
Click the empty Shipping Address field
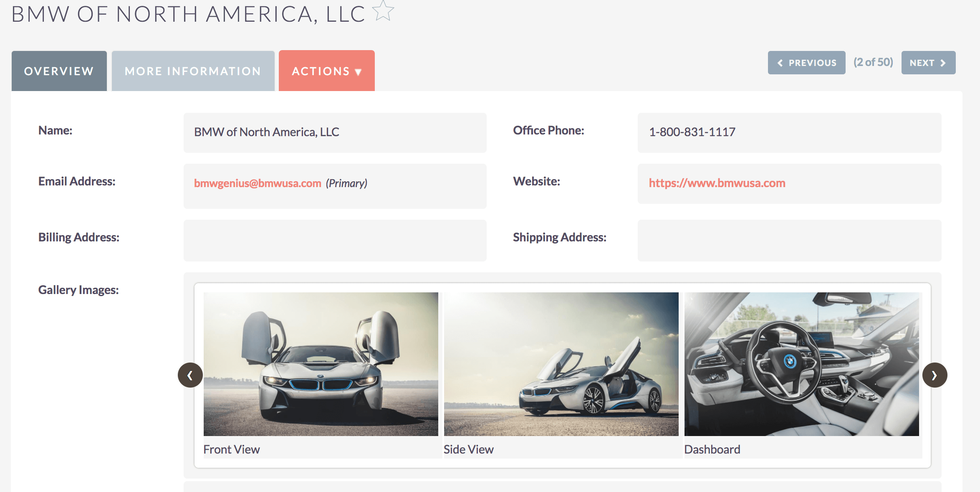pos(789,241)
